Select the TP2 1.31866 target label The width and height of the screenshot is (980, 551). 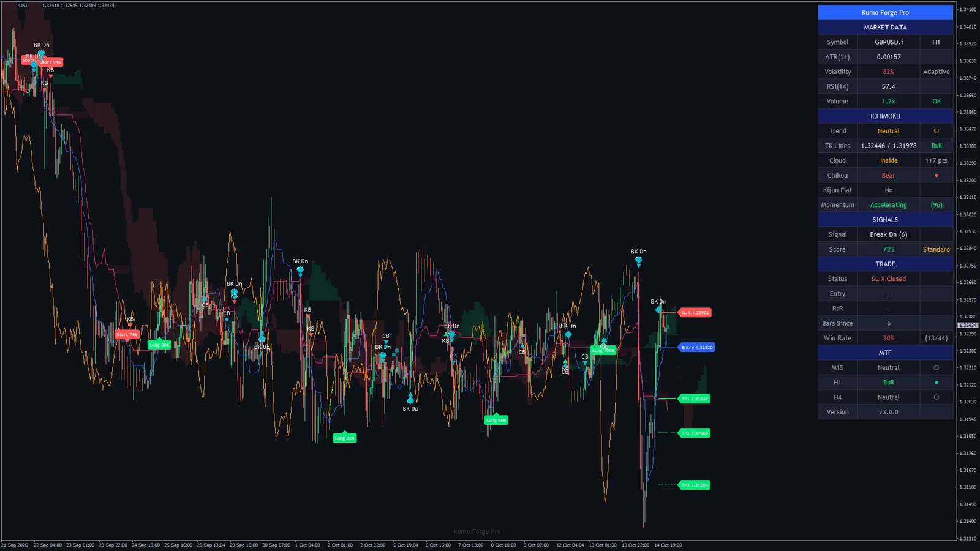(695, 433)
